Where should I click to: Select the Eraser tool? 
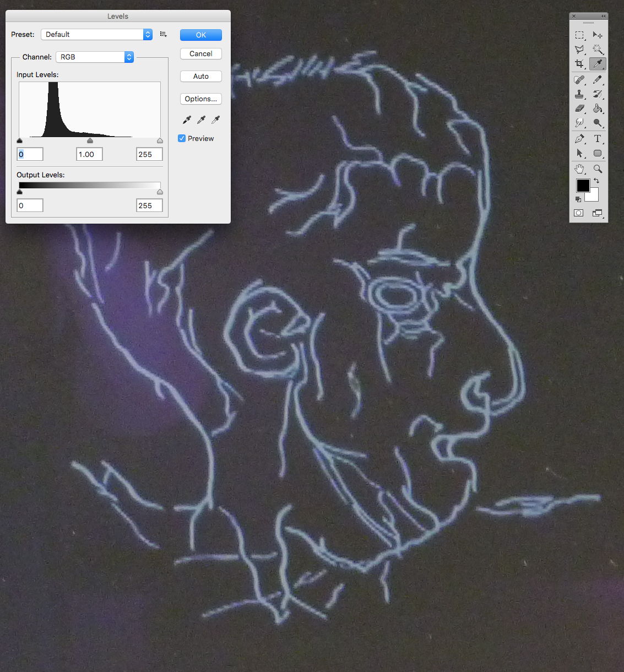pos(579,109)
